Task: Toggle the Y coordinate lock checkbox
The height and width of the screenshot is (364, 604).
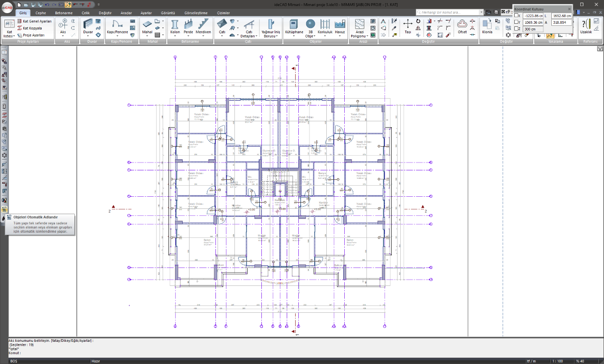Action: (517, 23)
